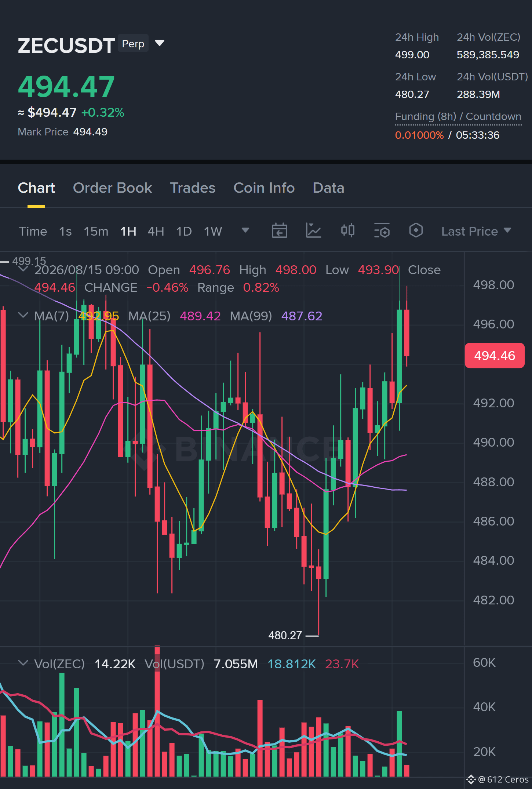Click the volume MA value 18.812K
This screenshot has height=789, width=532.
(x=292, y=664)
